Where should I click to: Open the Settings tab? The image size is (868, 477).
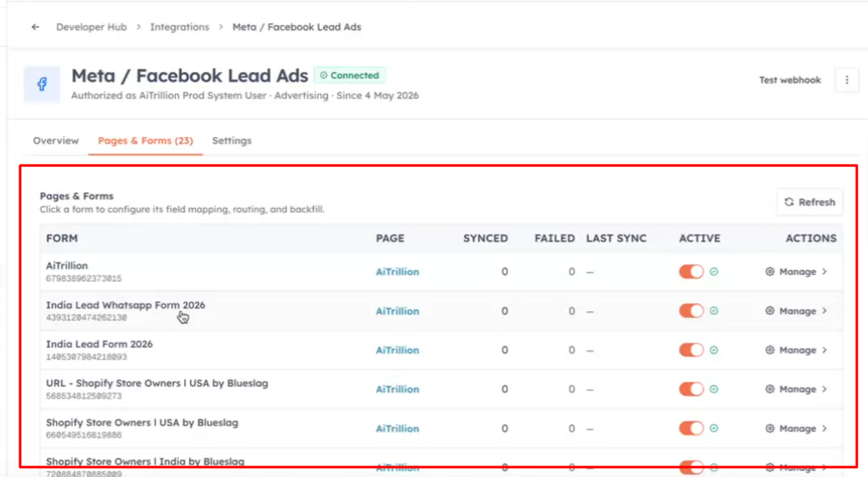(x=232, y=140)
